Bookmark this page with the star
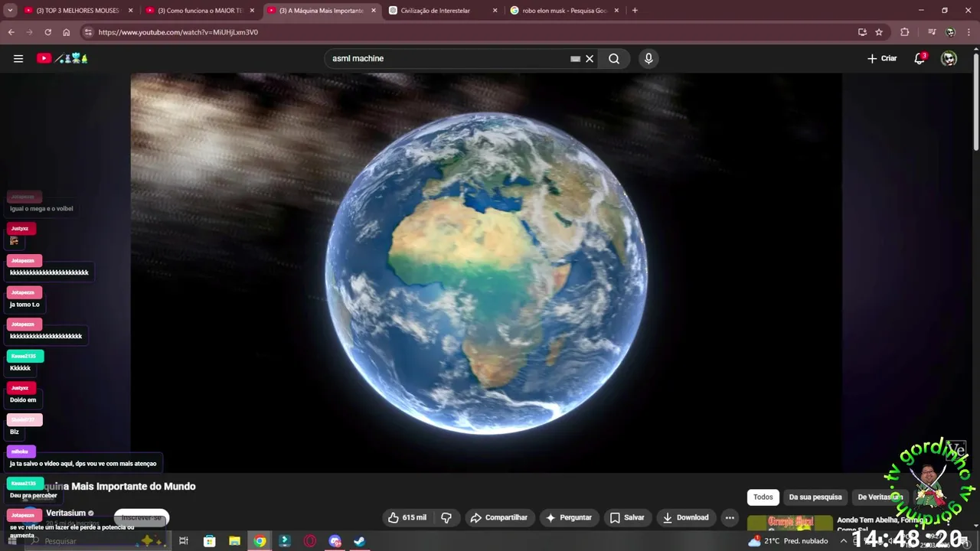Screen dimensions: 980x551 (x=879, y=32)
